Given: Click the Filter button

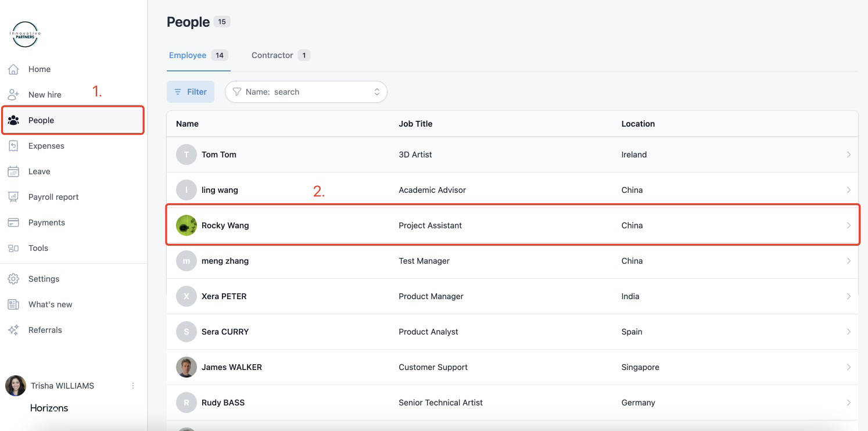Looking at the screenshot, I should coord(191,92).
